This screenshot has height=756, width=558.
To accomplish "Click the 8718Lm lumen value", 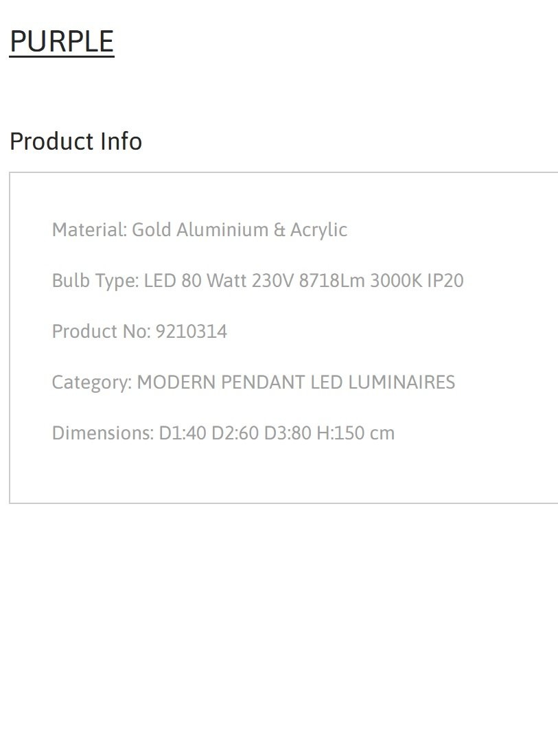I will pyautogui.click(x=332, y=281).
